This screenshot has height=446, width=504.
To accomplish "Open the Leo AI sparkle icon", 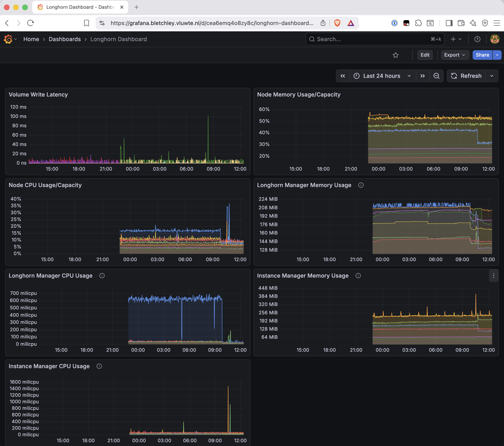I will [473, 23].
